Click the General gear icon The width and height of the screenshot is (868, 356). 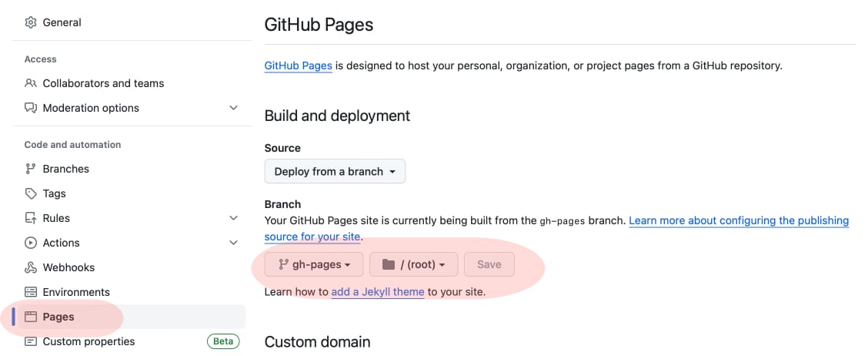tap(31, 23)
